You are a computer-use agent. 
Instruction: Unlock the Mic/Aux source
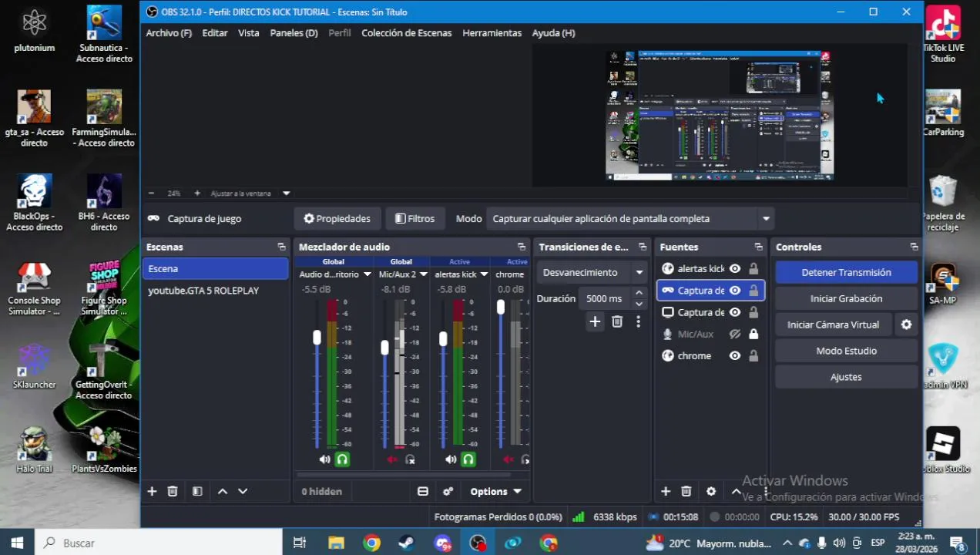click(753, 334)
